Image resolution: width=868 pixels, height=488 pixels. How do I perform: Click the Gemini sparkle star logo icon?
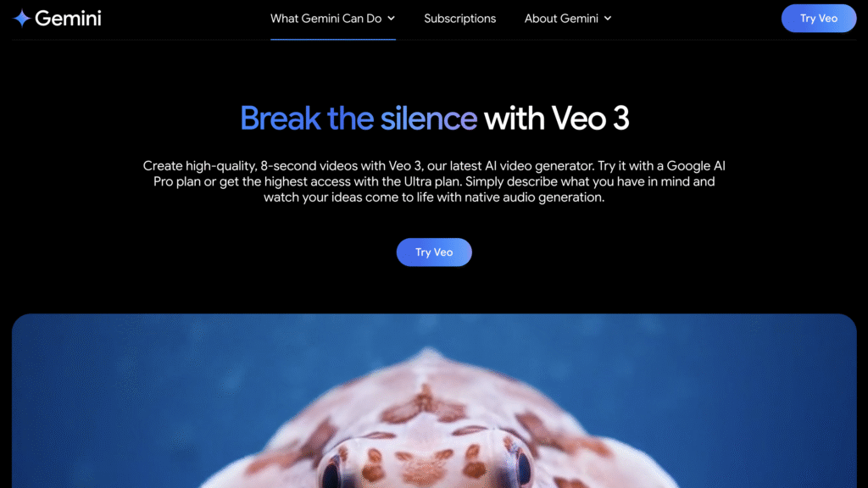click(x=21, y=19)
